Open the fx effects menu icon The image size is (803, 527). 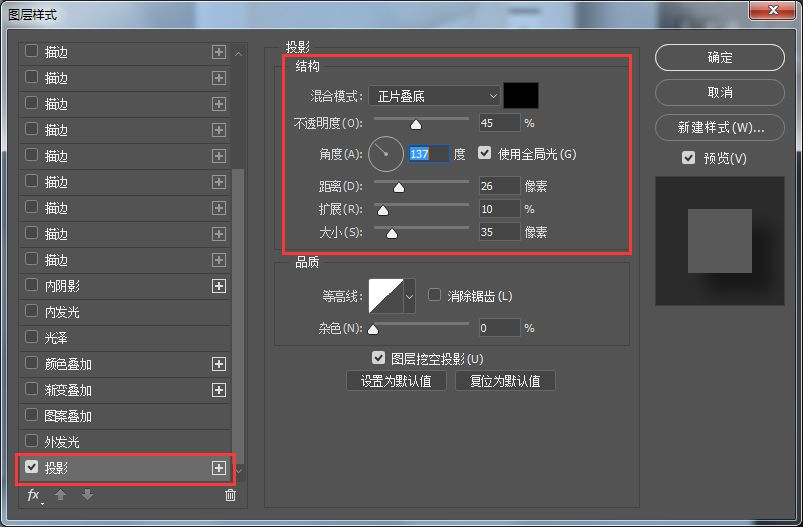34,495
